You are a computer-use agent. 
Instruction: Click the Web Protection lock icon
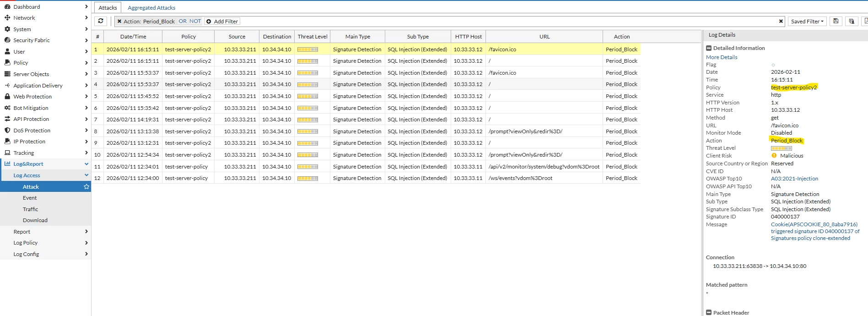click(x=7, y=97)
